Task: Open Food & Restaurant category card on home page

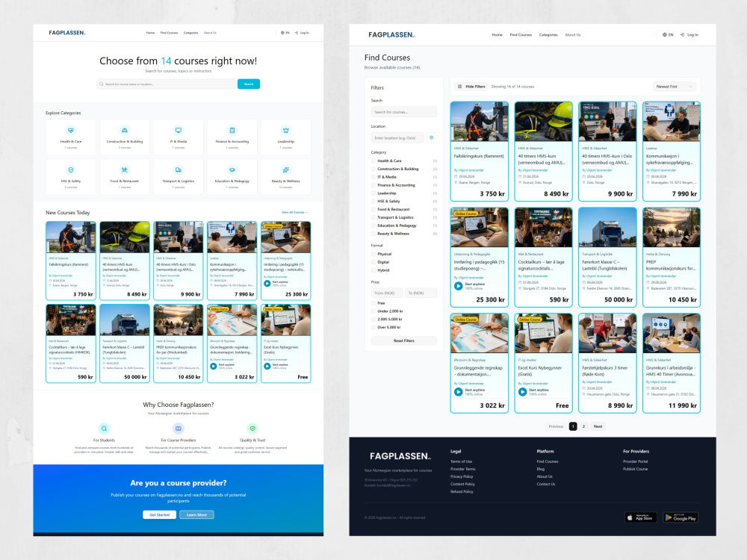Action: pyautogui.click(x=124, y=177)
